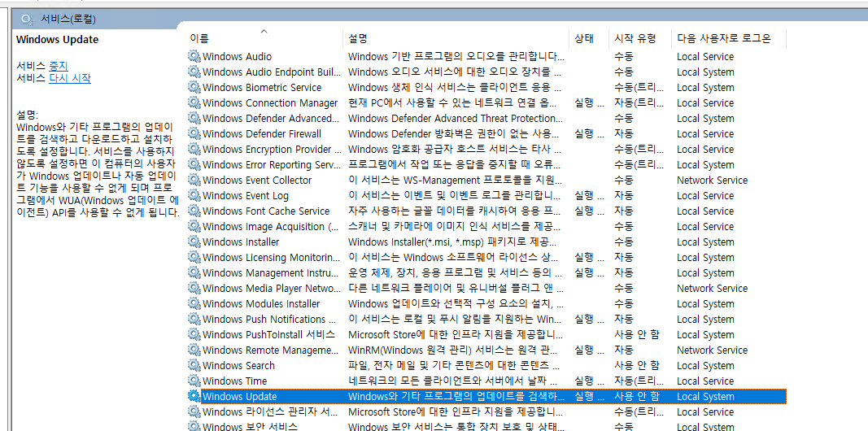Select Windows Biometric Service name
Viewport: 868px width, 431px height.
pyautogui.click(x=262, y=87)
